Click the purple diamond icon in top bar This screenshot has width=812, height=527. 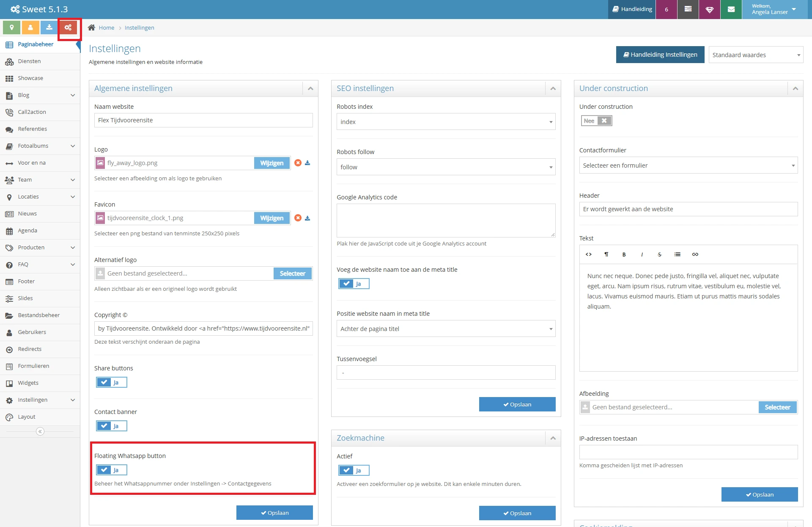tap(710, 9)
